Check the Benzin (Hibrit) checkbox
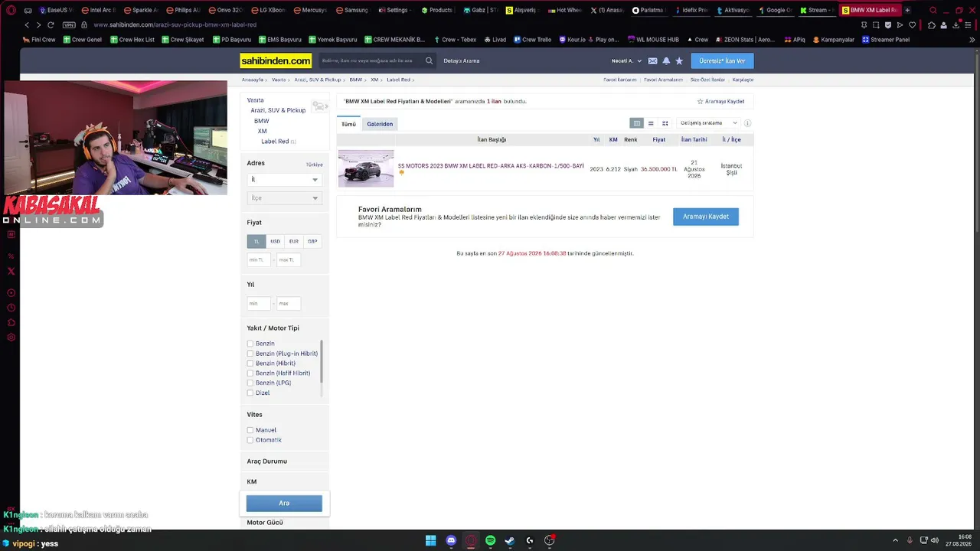 (250, 364)
